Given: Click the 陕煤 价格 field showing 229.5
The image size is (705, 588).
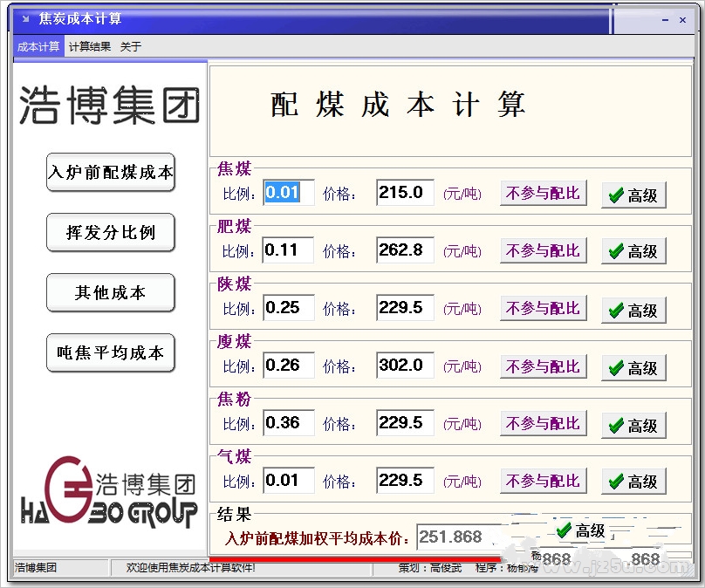Looking at the screenshot, I should click(x=405, y=307).
